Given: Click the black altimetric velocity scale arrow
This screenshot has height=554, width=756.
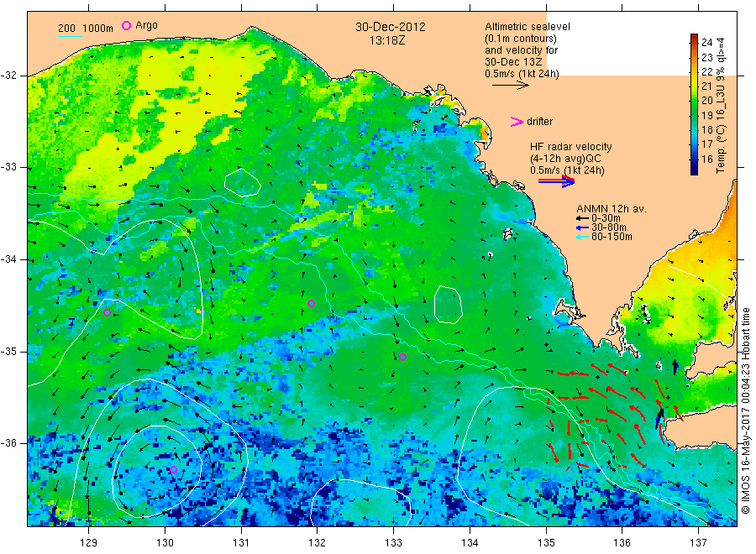Looking at the screenshot, I should click(510, 86).
